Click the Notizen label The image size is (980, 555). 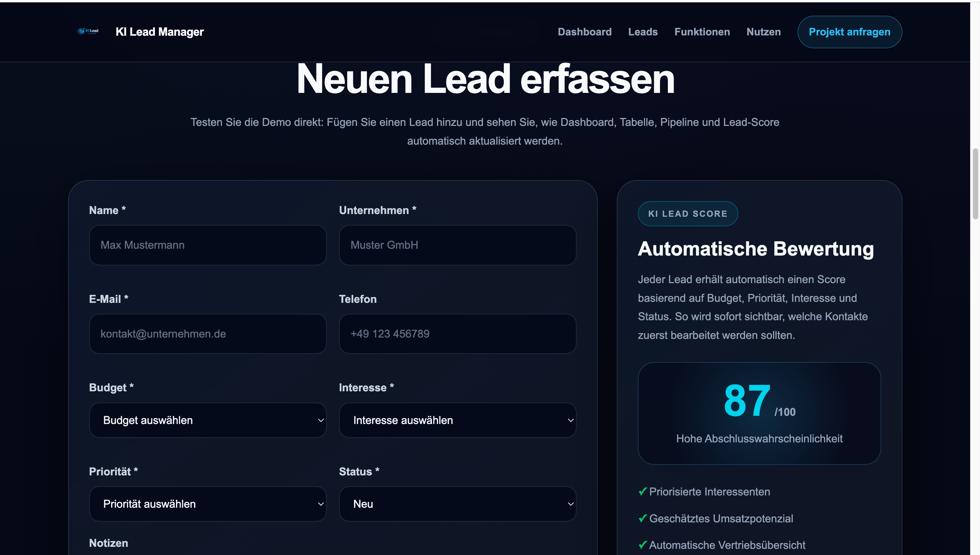click(x=109, y=543)
